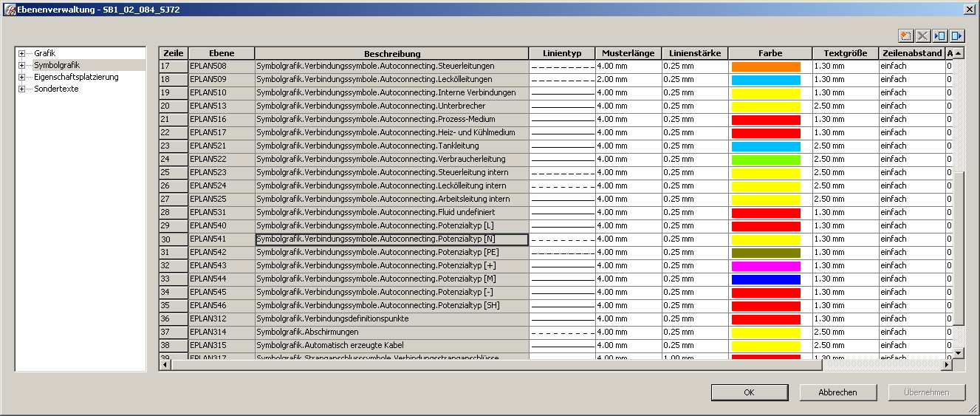Expand the Grafik tree node

click(x=22, y=53)
